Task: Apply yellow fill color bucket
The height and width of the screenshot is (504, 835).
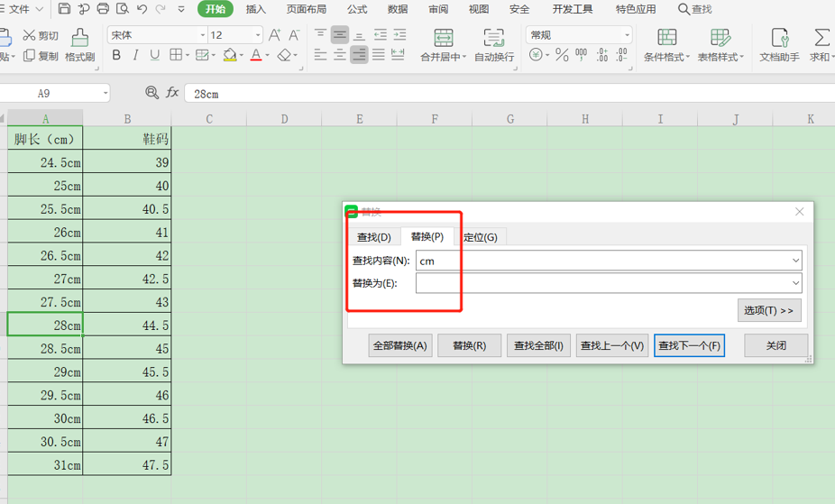Action: 230,55
